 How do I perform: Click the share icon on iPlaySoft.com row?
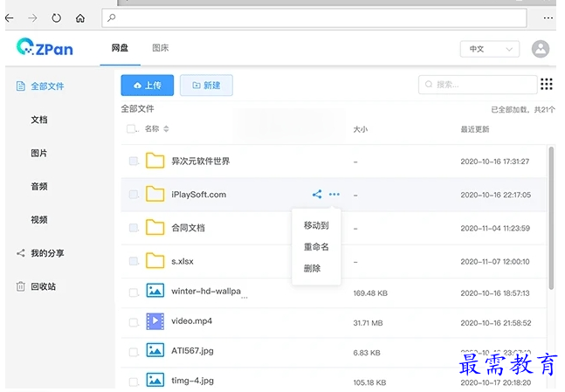point(316,195)
